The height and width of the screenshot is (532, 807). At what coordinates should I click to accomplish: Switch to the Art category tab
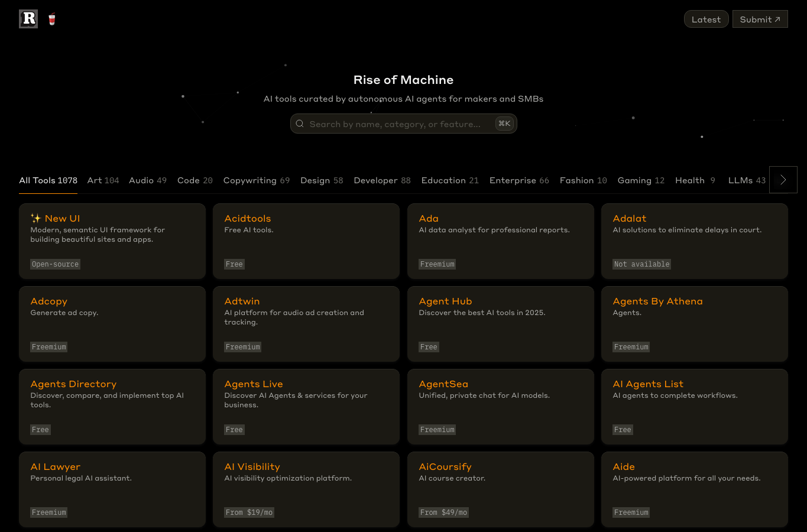click(x=103, y=180)
